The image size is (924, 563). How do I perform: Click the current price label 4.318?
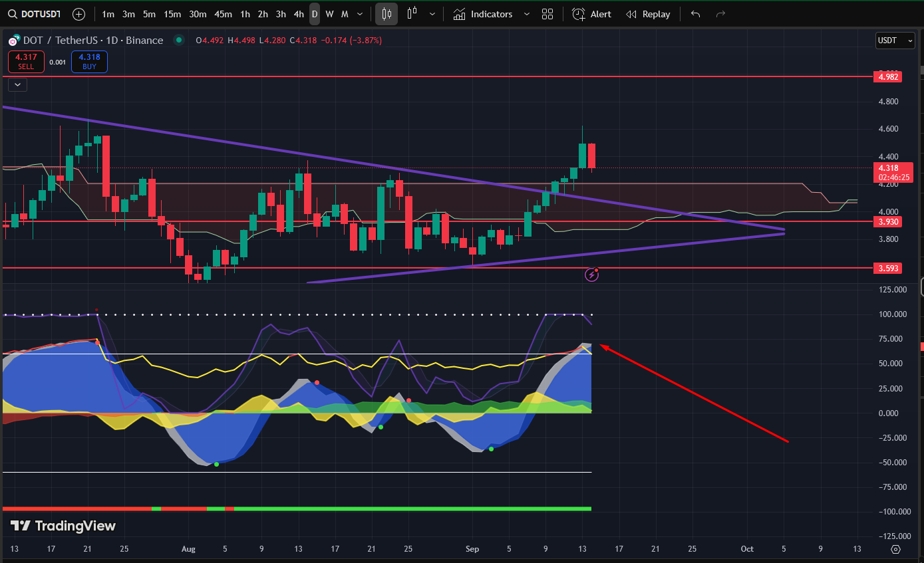(x=893, y=172)
